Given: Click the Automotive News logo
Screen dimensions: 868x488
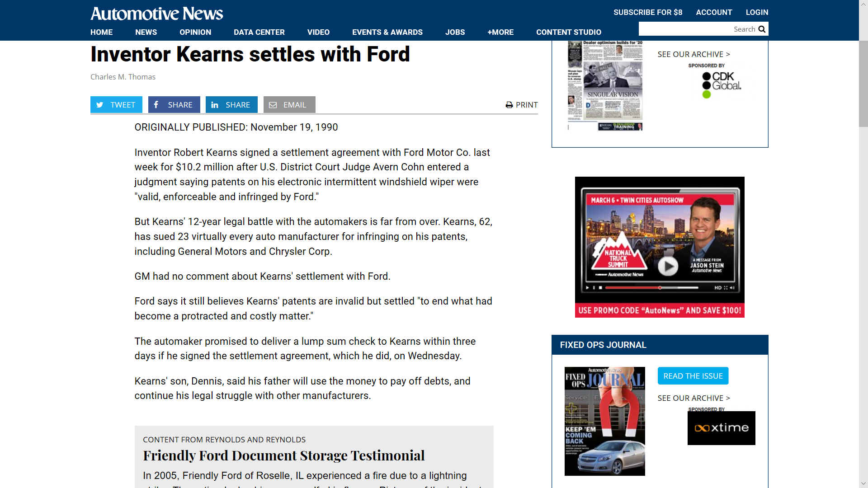Looking at the screenshot, I should tap(156, 14).
